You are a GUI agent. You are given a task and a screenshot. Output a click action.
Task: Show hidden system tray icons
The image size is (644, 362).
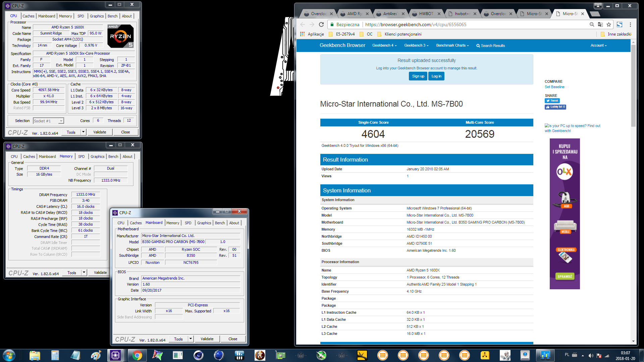point(583,355)
